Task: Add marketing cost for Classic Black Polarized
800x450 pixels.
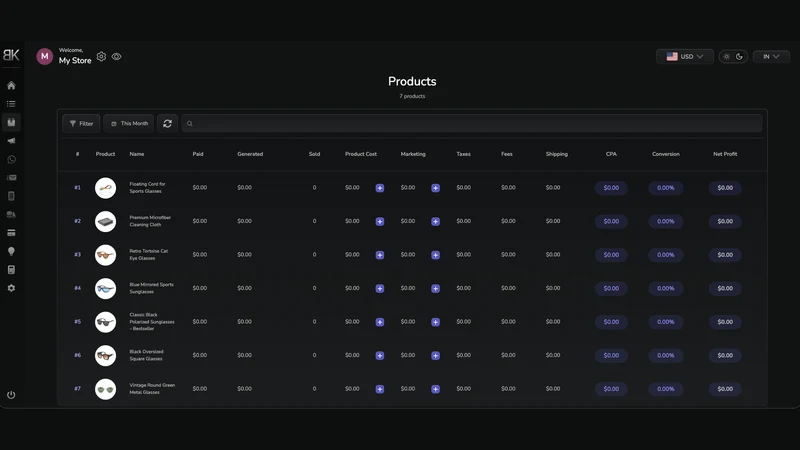Action: (x=435, y=322)
